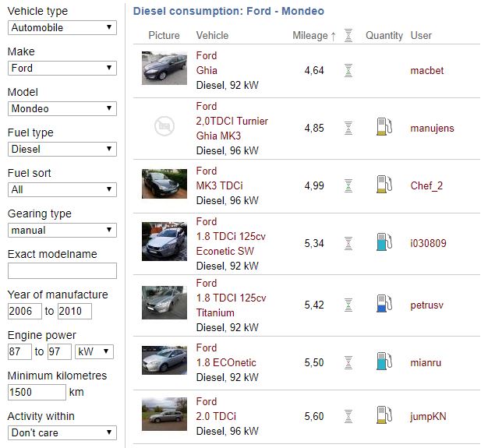This screenshot has width=488, height=448.
Task: Click the Quantity column header
Action: 384,35
